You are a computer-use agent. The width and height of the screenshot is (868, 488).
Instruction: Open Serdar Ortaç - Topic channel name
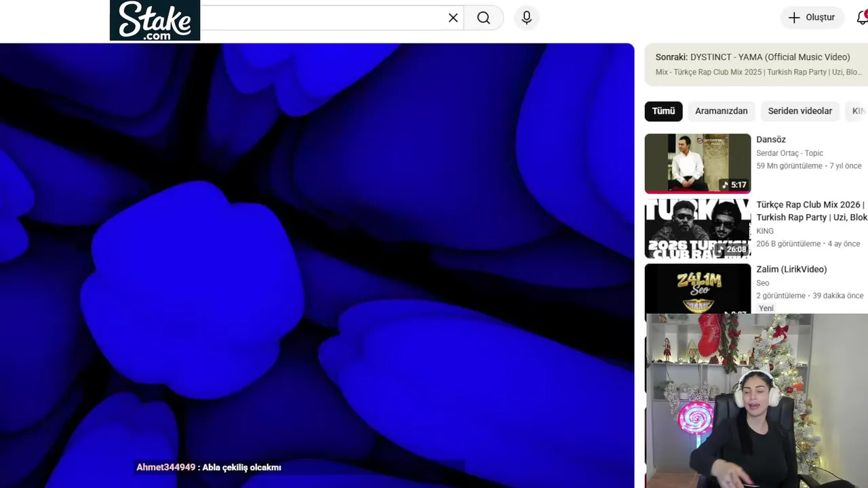point(789,153)
